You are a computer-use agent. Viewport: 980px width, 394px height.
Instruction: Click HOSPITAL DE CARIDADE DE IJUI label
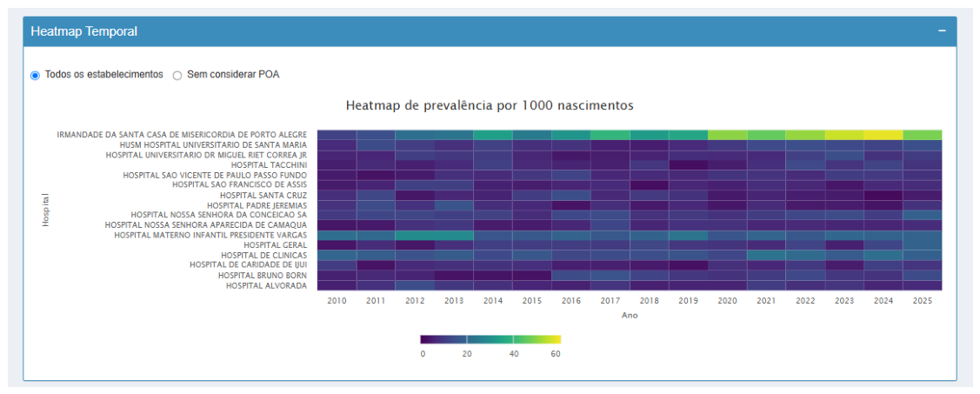point(250,265)
